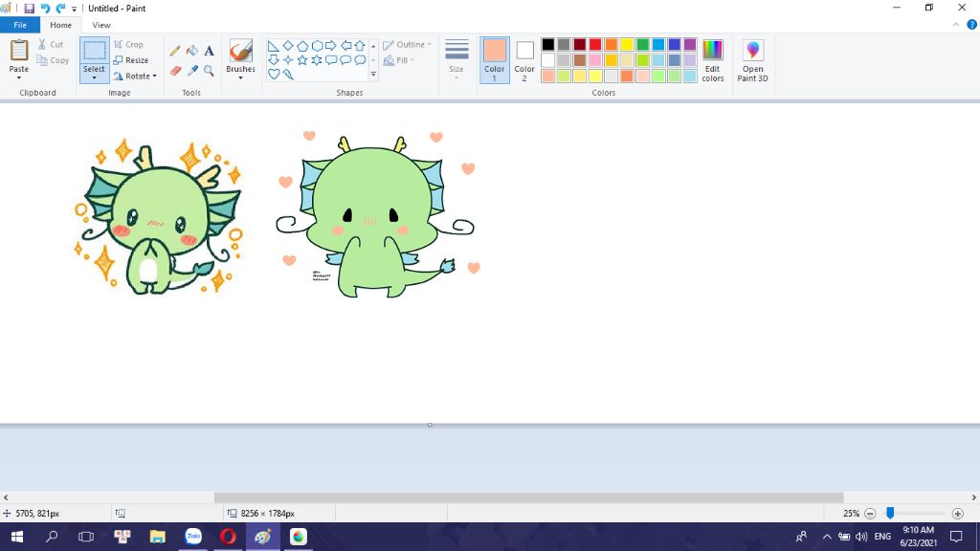The height and width of the screenshot is (551, 980).
Task: Open File Explorer from the taskbar
Action: pyautogui.click(x=158, y=537)
